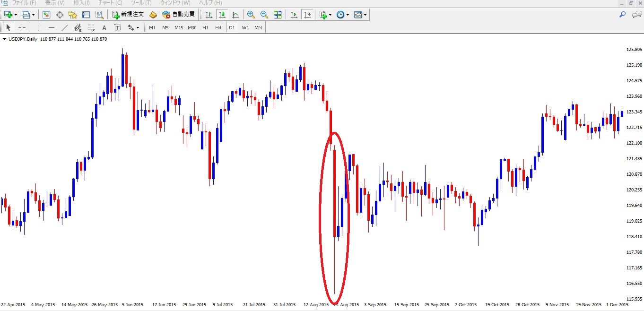Click the 115.935 price label
The width and height of the screenshot is (644, 311).
pos(634,299)
